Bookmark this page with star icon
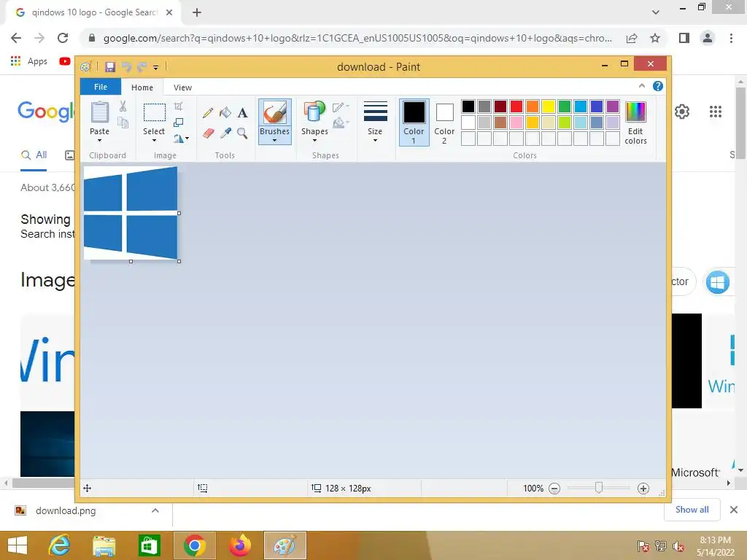This screenshot has height=560, width=747. (655, 38)
